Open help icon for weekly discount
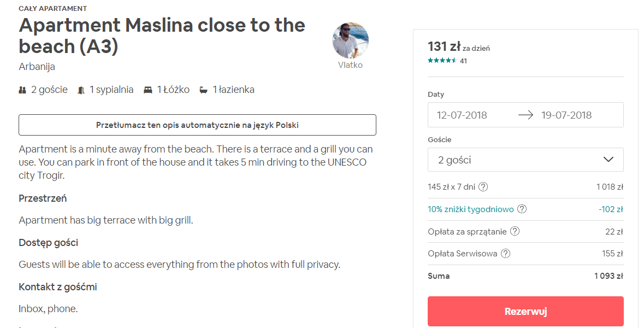644x328 pixels. (522, 209)
